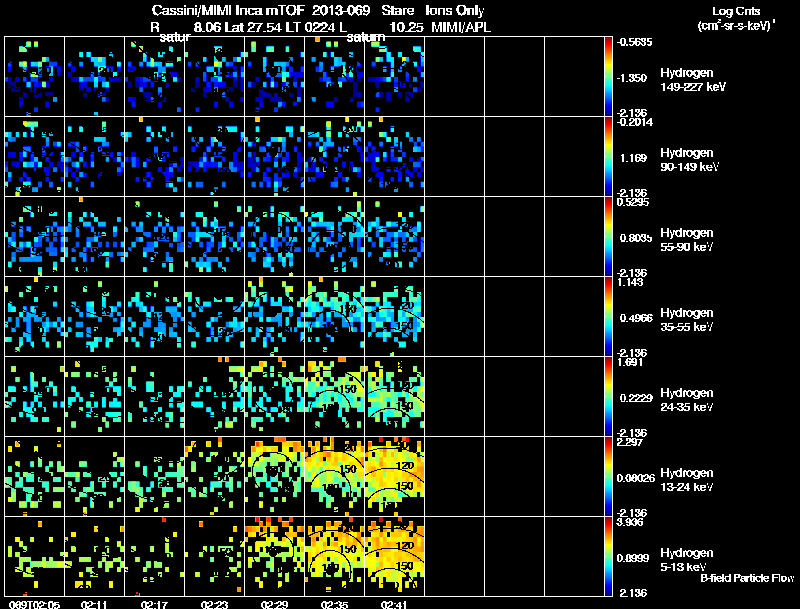Click the Hydrogen 90-149 keV color bar
This screenshot has width=800, height=609.
coord(608,157)
